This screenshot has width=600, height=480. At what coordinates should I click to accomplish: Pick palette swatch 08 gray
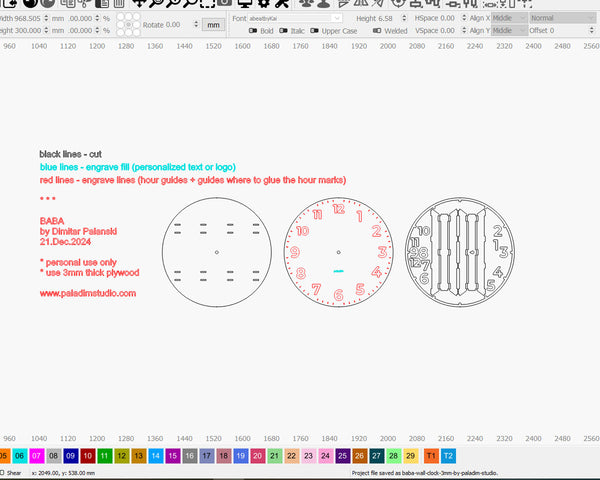54,456
